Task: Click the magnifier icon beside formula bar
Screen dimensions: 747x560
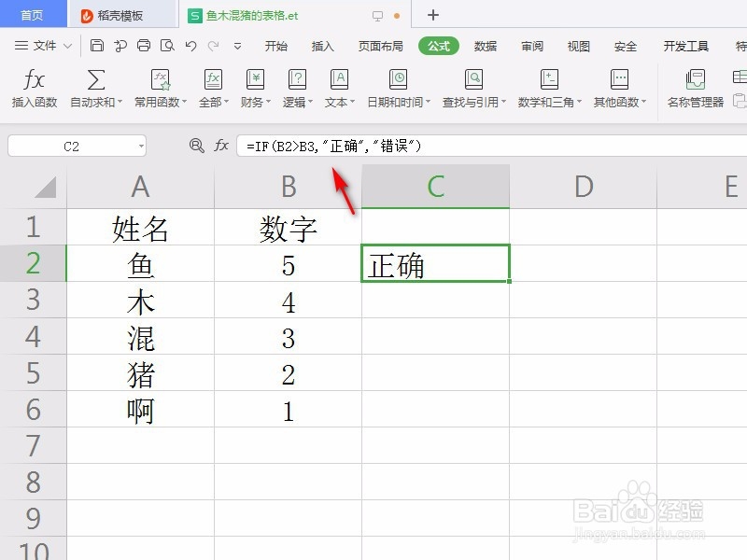Action: (197, 146)
